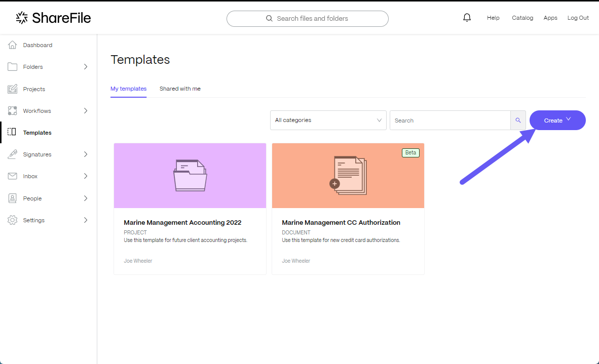Open the Catalog link
The width and height of the screenshot is (599, 364).
point(522,18)
